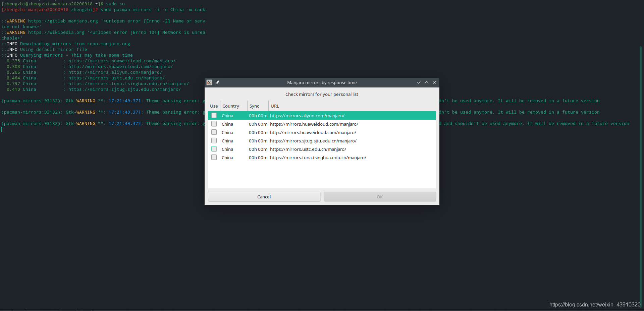Sort by the Country column header

(234, 106)
